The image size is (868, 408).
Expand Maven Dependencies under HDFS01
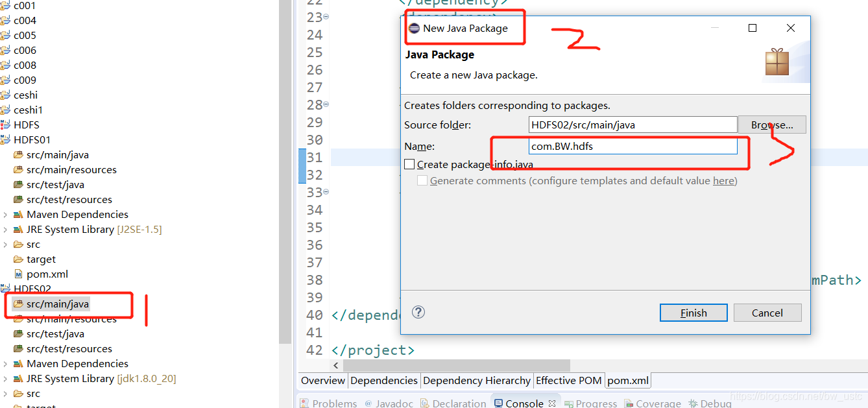pyautogui.click(x=6, y=214)
